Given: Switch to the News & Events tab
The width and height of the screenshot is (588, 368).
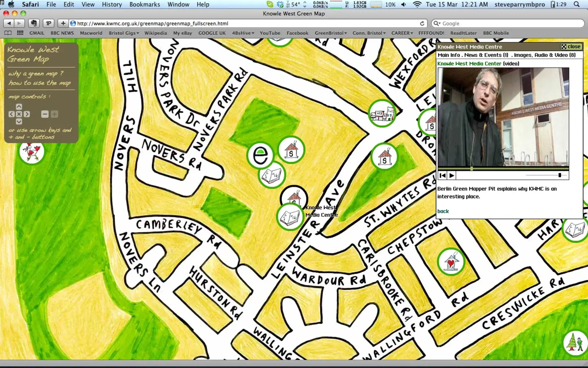Looking at the screenshot, I should [x=486, y=55].
